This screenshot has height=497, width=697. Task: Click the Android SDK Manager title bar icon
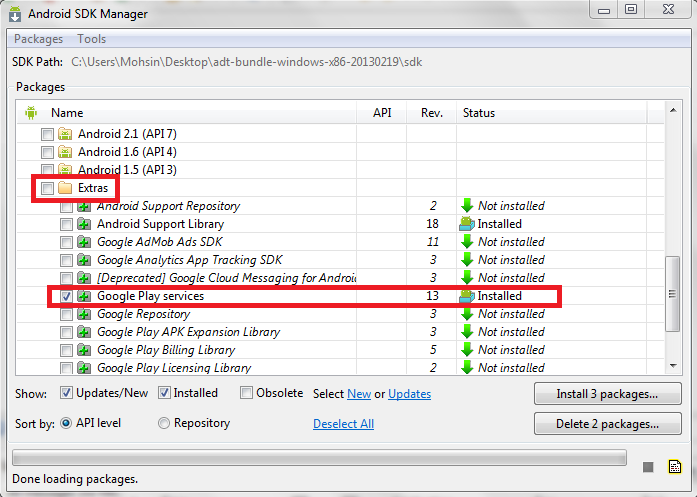[x=15, y=14]
